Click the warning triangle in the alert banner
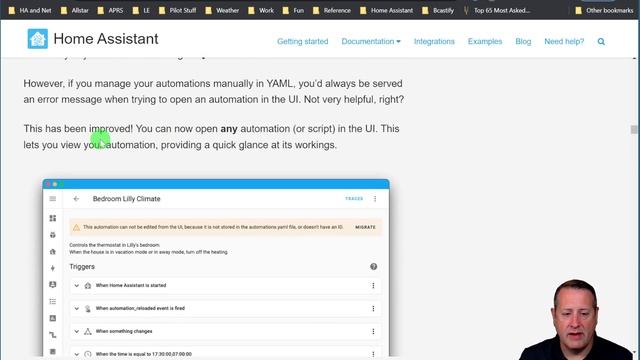The width and height of the screenshot is (640, 360). tap(76, 227)
